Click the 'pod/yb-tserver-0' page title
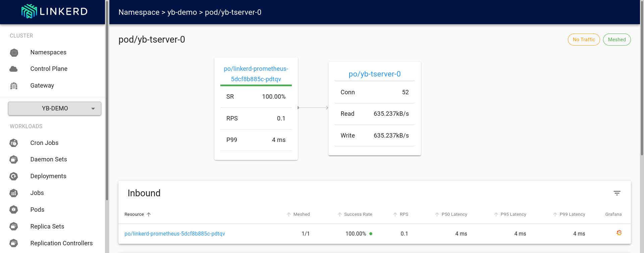 [152, 40]
